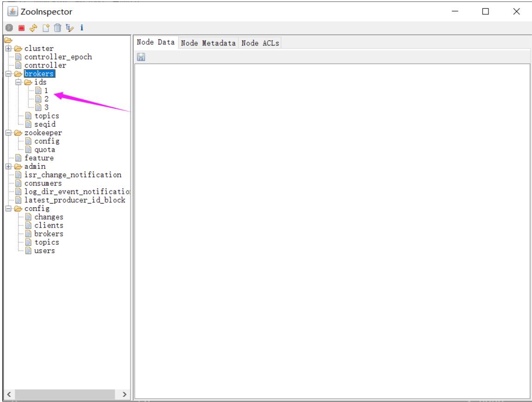Select the changes node
Image resolution: width=532 pixels, height=402 pixels.
[x=49, y=217]
